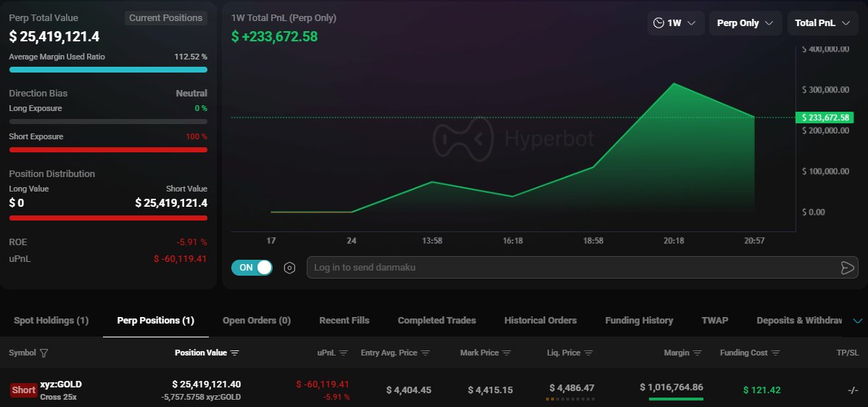Sort by Position Value column icon
Viewport: 868px width, 407px height.
[x=235, y=353]
